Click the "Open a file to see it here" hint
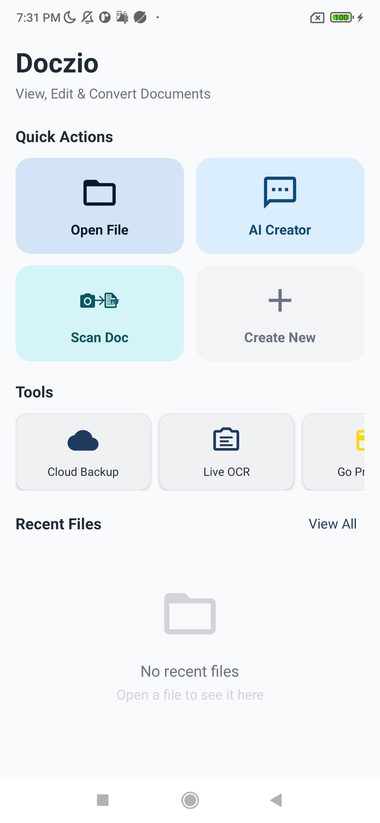The height and width of the screenshot is (823, 380). (x=190, y=695)
